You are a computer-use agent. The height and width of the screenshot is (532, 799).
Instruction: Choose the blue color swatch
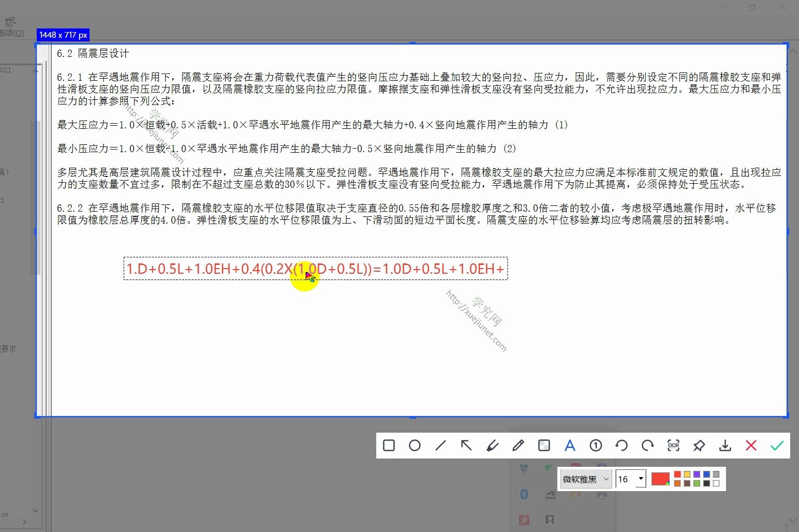point(706,475)
